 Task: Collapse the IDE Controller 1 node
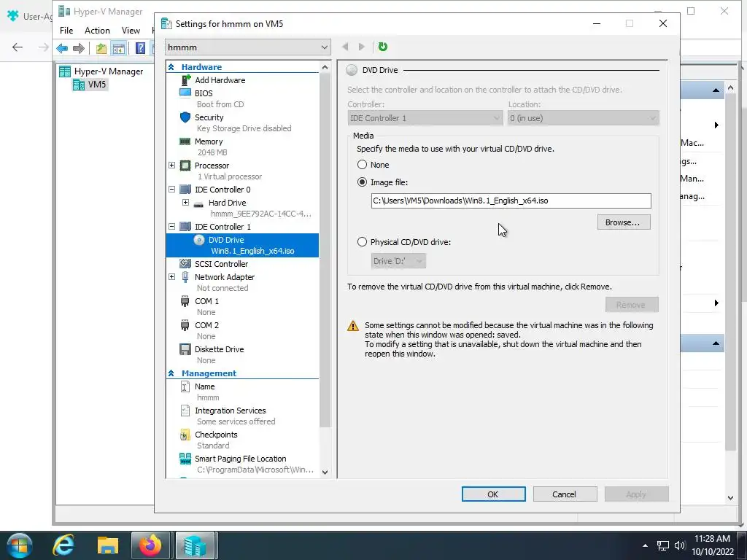(172, 227)
